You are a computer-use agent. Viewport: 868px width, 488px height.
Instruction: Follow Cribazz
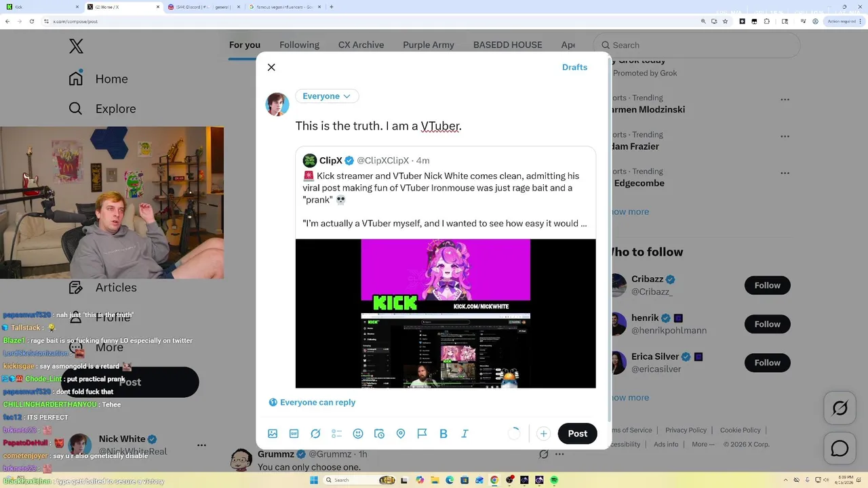point(768,285)
